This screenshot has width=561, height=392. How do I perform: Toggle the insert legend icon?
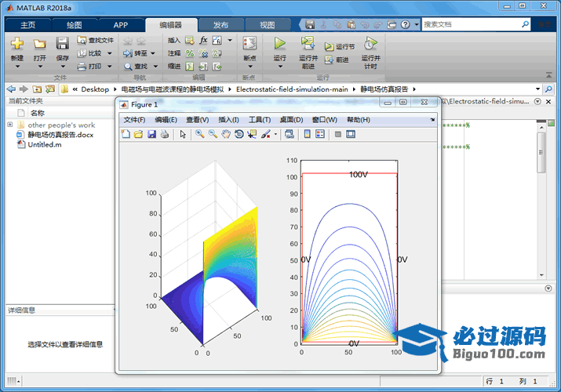(x=320, y=134)
